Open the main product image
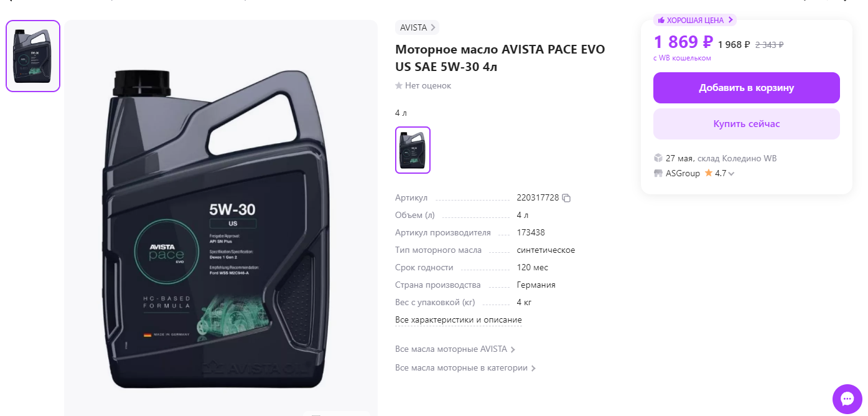 click(x=221, y=218)
